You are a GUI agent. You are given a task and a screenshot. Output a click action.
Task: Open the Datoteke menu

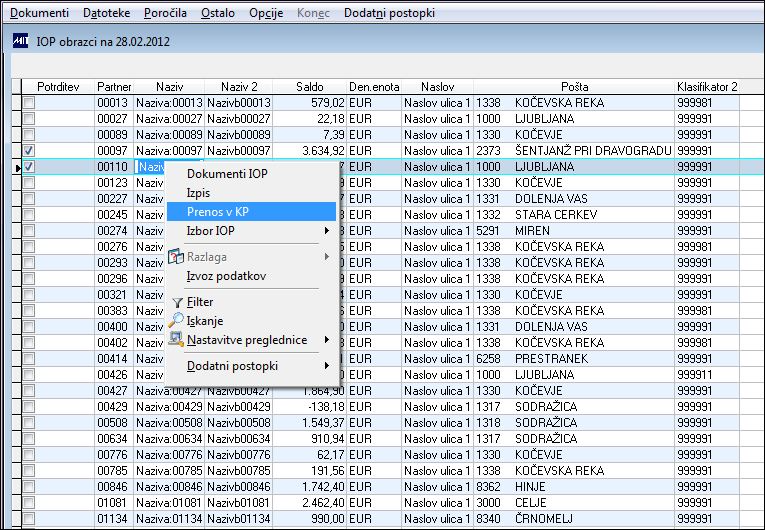tap(106, 14)
